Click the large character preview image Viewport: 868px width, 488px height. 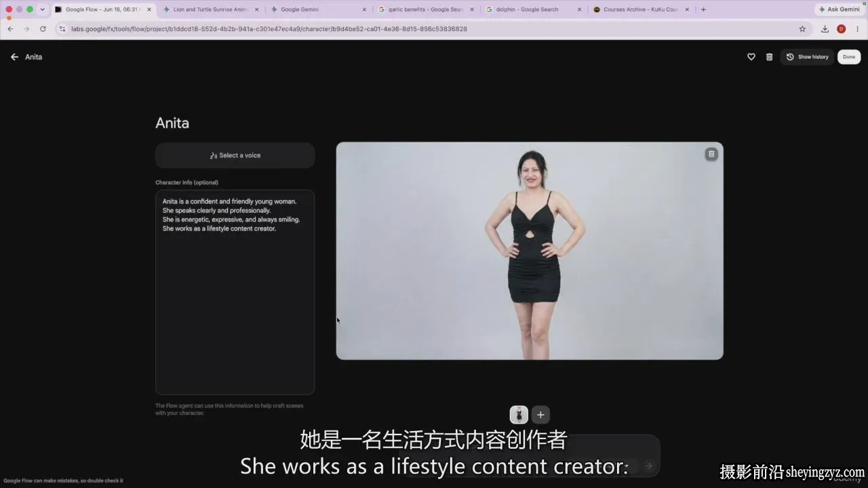tap(530, 251)
